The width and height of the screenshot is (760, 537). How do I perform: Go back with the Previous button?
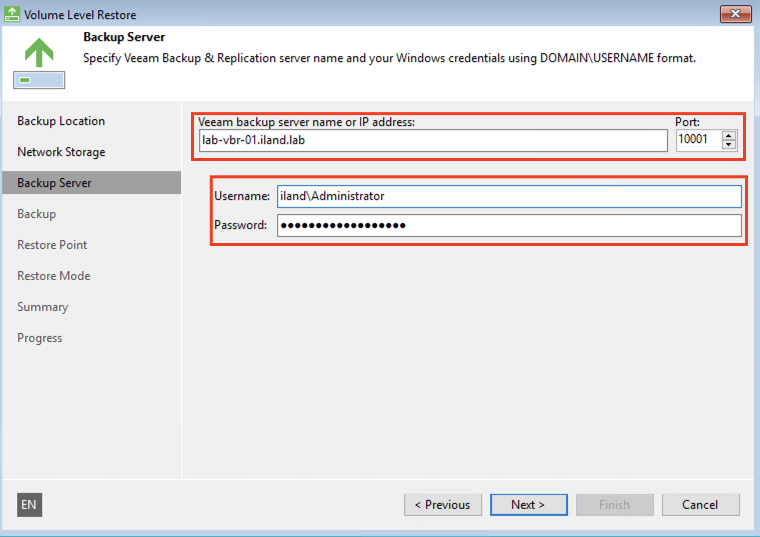click(x=443, y=505)
